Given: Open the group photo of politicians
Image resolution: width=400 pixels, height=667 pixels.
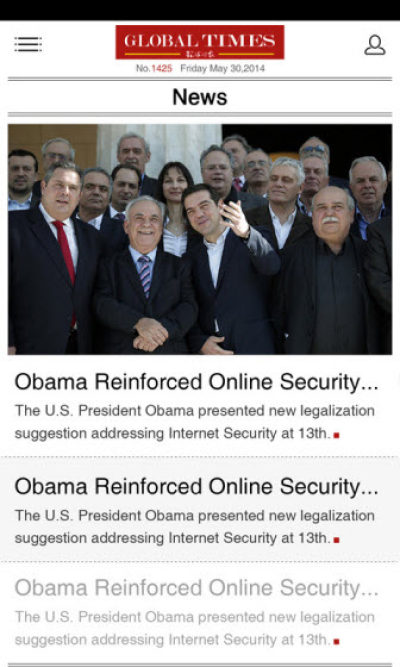Looking at the screenshot, I should 200,239.
